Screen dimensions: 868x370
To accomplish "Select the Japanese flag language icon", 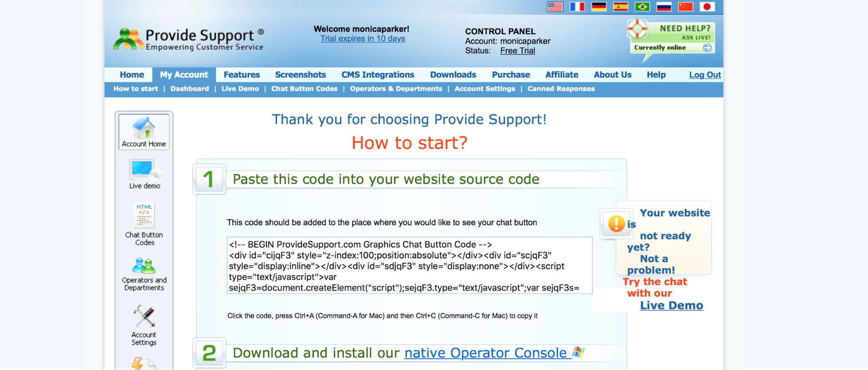I will (707, 7).
